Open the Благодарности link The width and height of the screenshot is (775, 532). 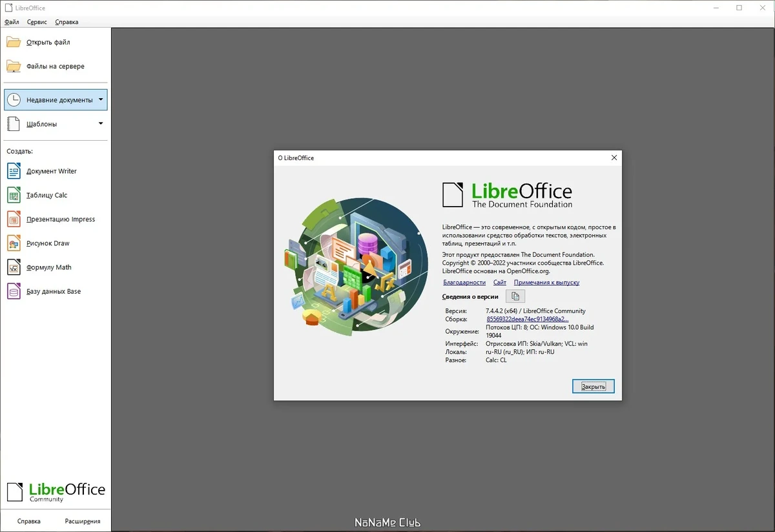coord(464,282)
